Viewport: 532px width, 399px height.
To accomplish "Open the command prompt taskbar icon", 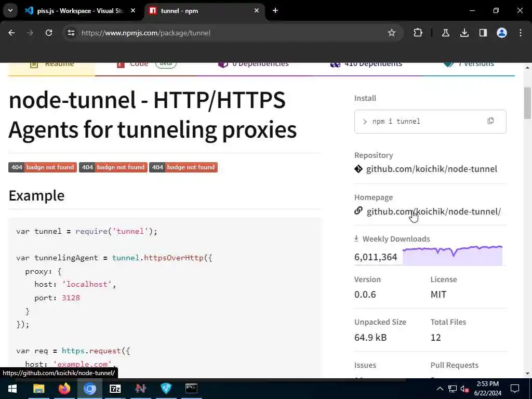I will tap(191, 389).
